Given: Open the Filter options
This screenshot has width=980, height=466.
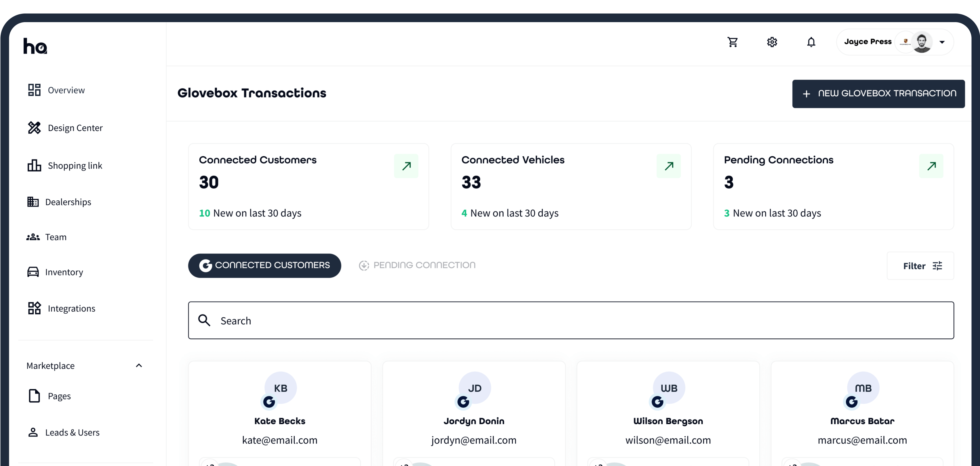Looking at the screenshot, I should click(x=921, y=266).
